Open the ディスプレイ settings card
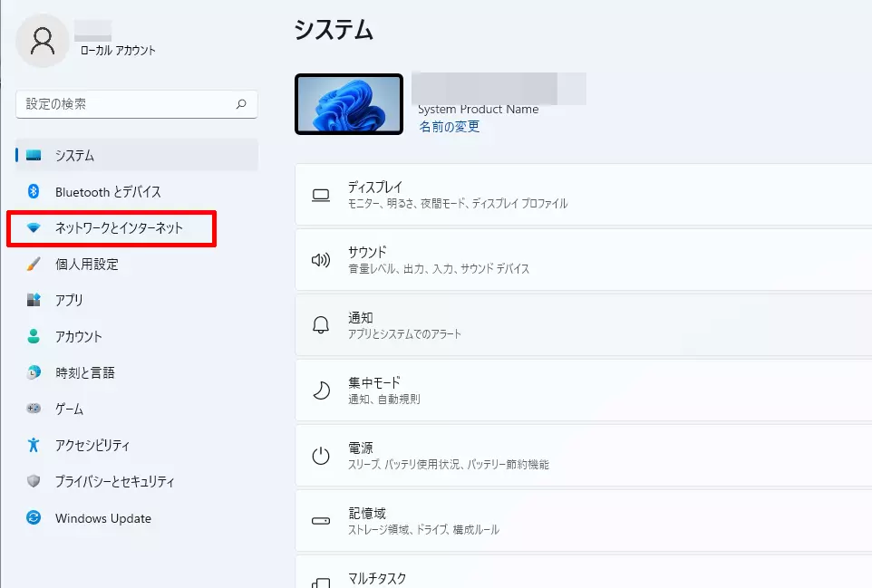This screenshot has height=588, width=872. [584, 195]
